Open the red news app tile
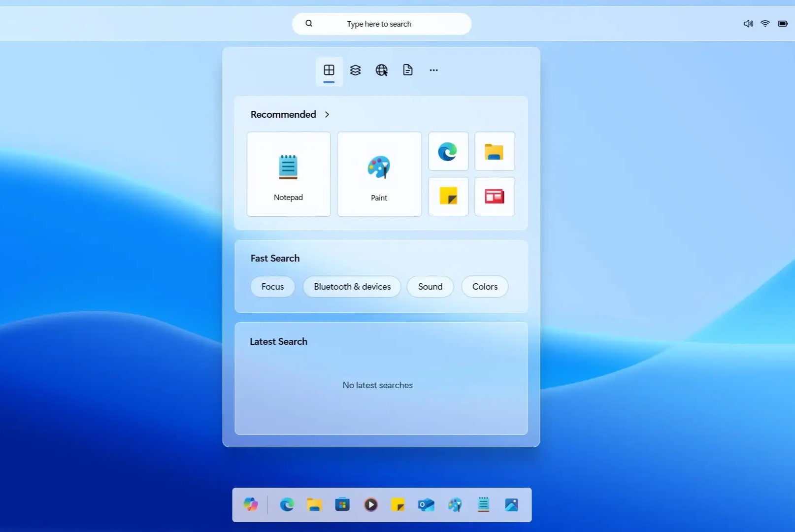795x532 pixels. [x=494, y=197]
